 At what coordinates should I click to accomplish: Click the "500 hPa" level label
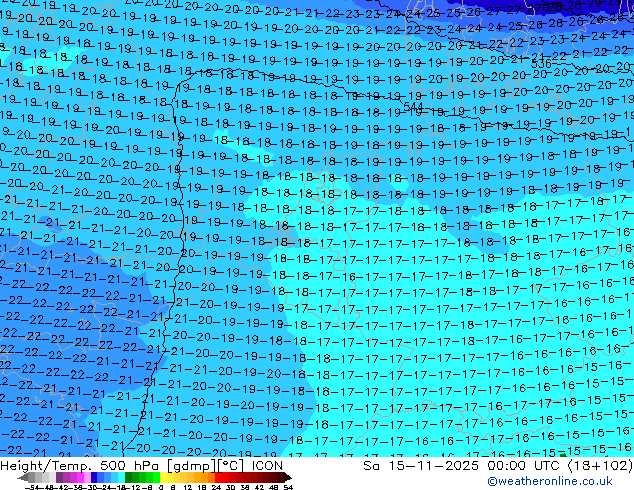[131, 466]
